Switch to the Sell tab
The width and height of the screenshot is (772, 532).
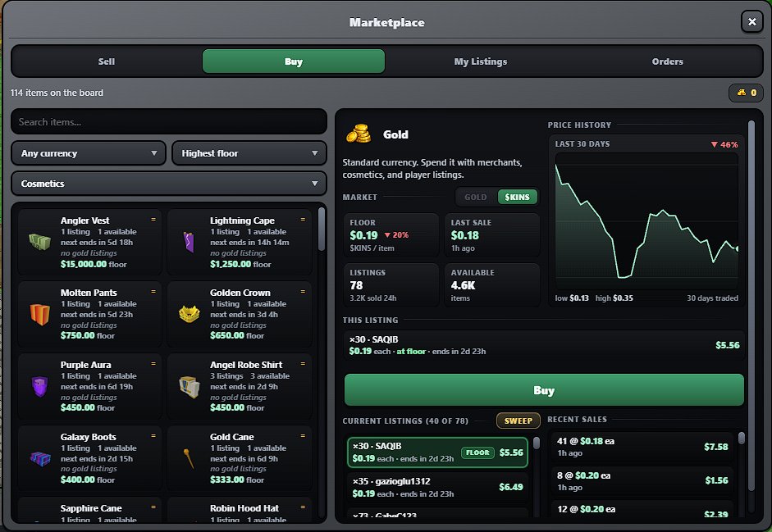[x=107, y=61]
